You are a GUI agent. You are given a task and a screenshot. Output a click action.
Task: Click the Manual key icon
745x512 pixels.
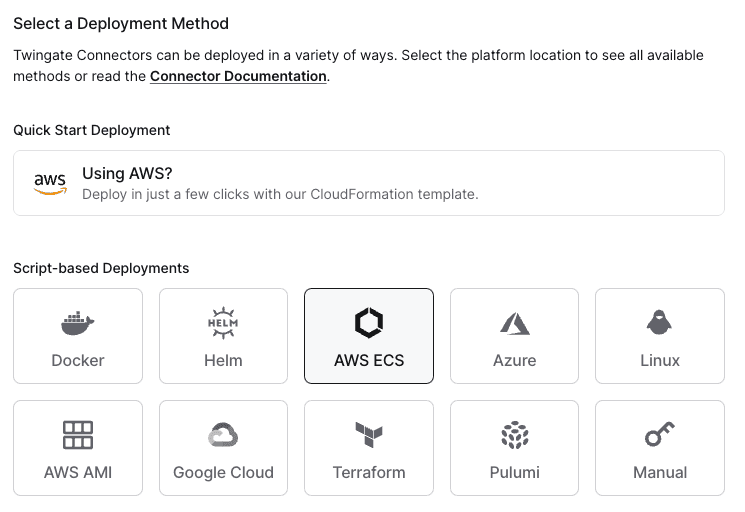(660, 435)
